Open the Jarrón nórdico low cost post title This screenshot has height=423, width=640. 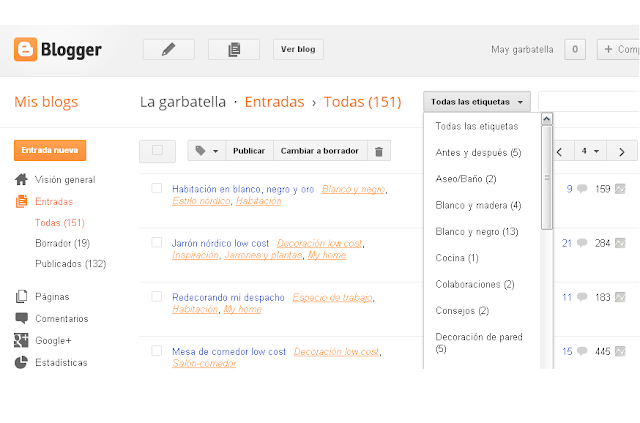pyautogui.click(x=220, y=243)
